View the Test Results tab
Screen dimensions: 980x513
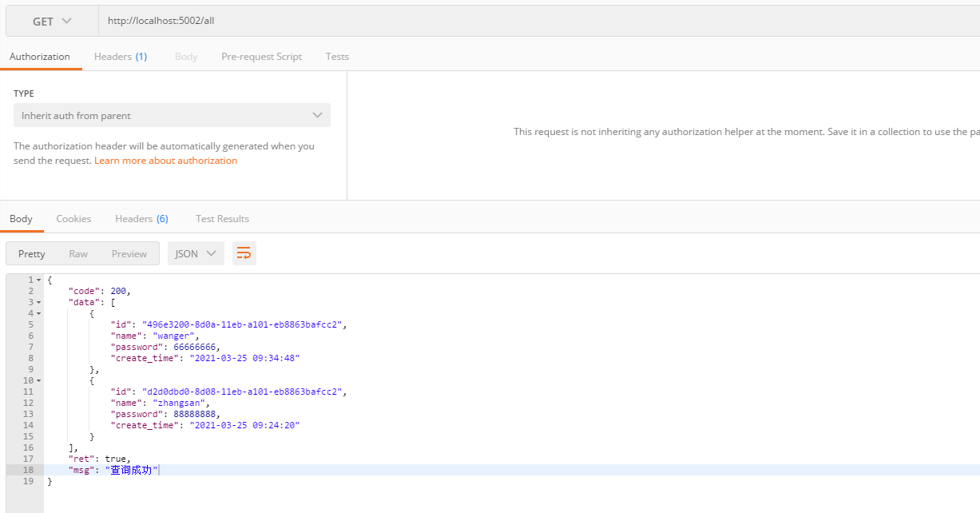coord(222,219)
